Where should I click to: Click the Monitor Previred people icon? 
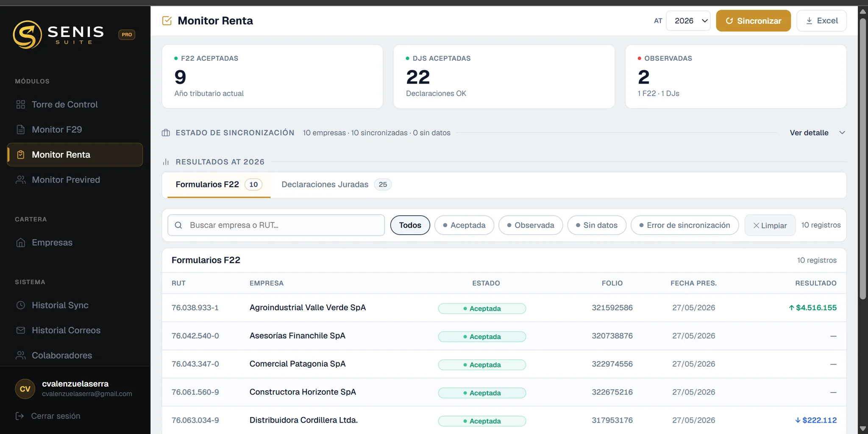point(20,180)
